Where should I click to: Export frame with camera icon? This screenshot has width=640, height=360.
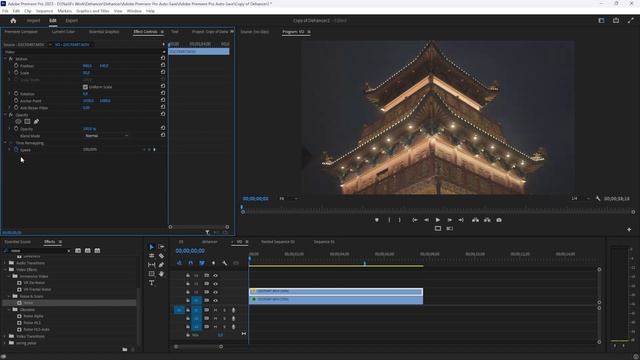click(x=499, y=220)
